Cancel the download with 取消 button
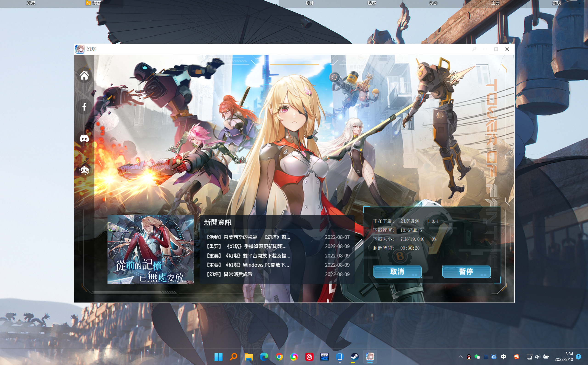 pyautogui.click(x=397, y=272)
